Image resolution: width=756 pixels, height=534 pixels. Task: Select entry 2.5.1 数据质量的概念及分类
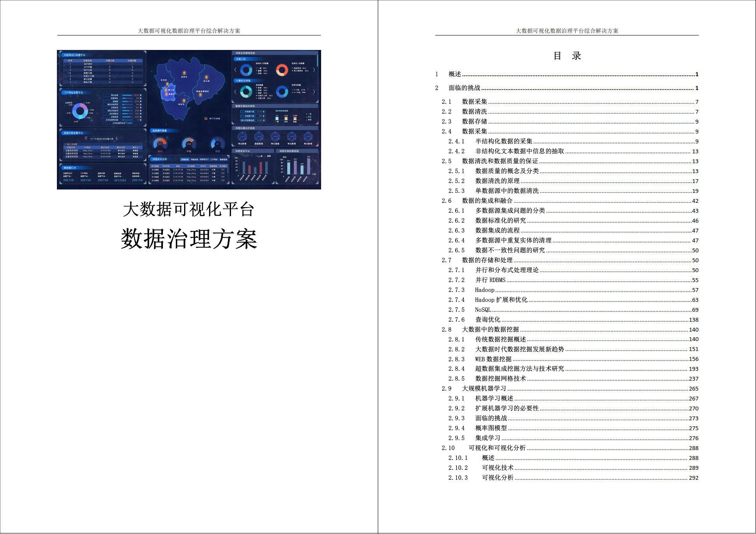click(573, 171)
